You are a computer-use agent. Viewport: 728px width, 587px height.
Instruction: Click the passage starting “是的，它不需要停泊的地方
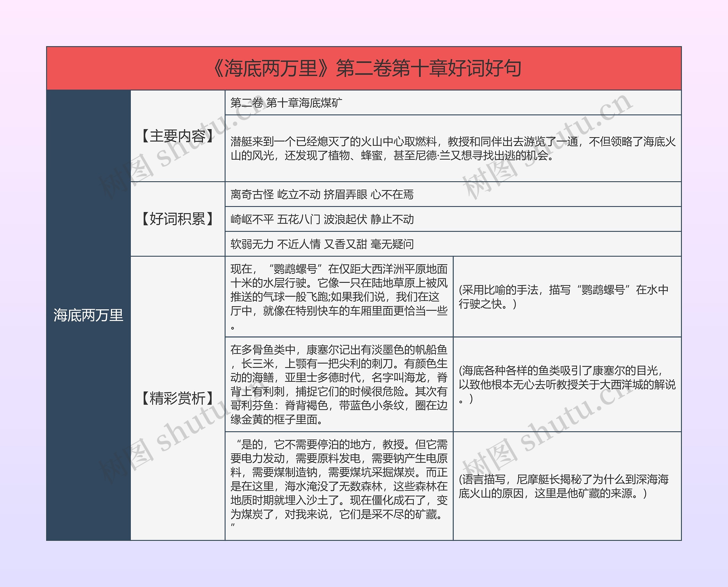[339, 486]
